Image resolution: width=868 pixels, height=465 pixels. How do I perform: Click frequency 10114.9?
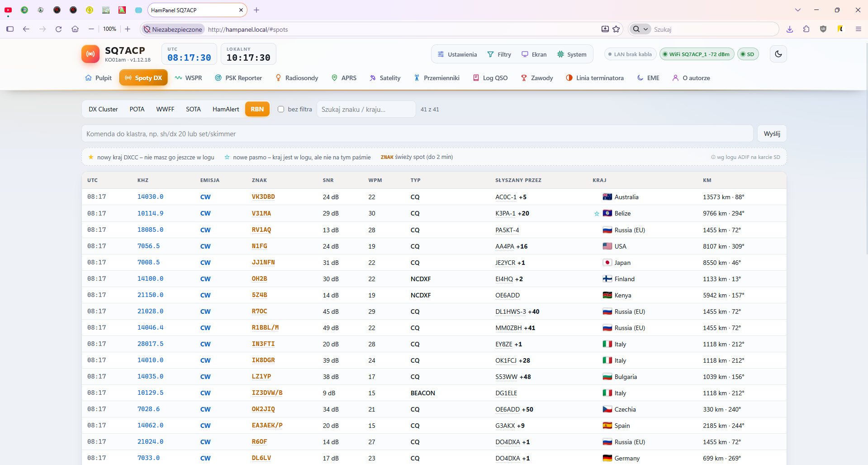coord(150,213)
